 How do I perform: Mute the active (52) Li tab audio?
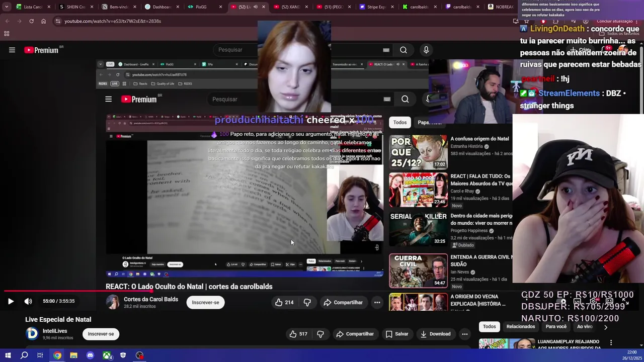point(255,7)
